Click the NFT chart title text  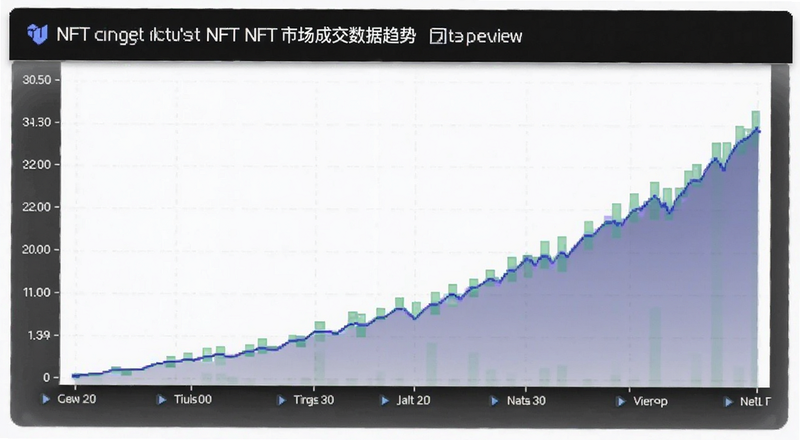tap(236, 35)
